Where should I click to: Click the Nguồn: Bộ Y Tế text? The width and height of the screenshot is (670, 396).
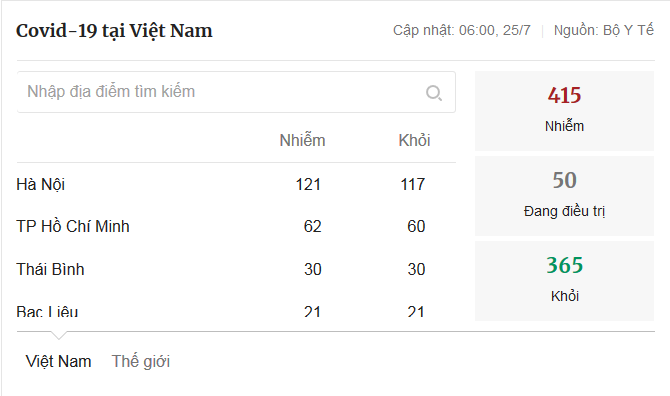pyautogui.click(x=603, y=30)
